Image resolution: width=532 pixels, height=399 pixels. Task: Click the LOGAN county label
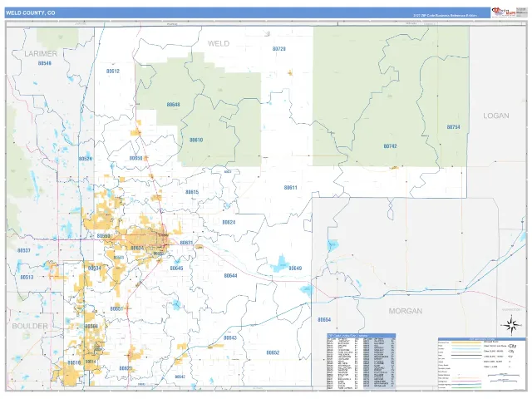(x=496, y=116)
